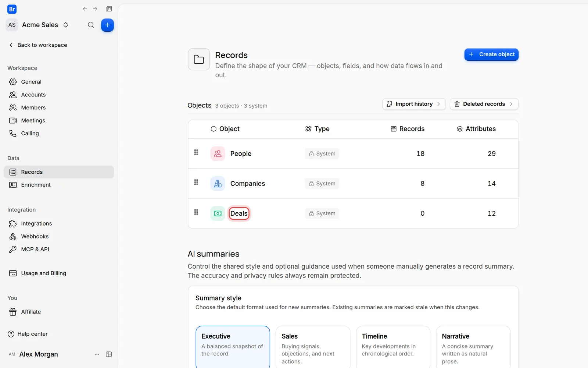Select the Sales summary style card

313,347
